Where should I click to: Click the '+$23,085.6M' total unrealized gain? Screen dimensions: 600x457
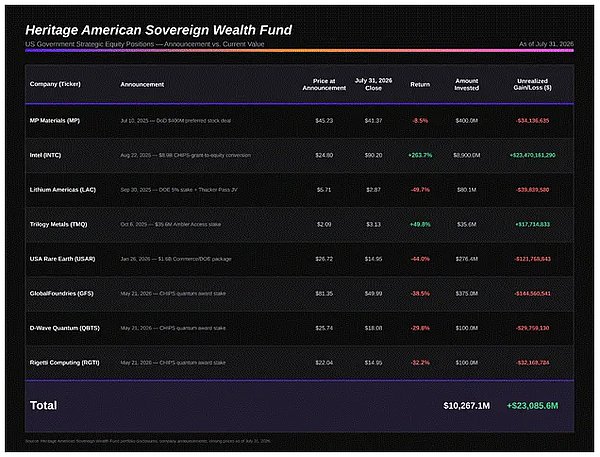pyautogui.click(x=532, y=406)
